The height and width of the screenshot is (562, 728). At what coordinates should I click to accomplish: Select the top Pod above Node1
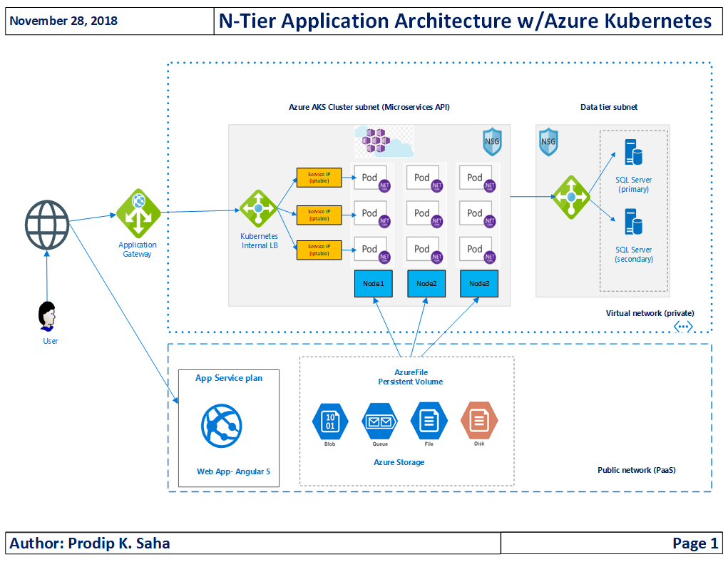point(372,178)
